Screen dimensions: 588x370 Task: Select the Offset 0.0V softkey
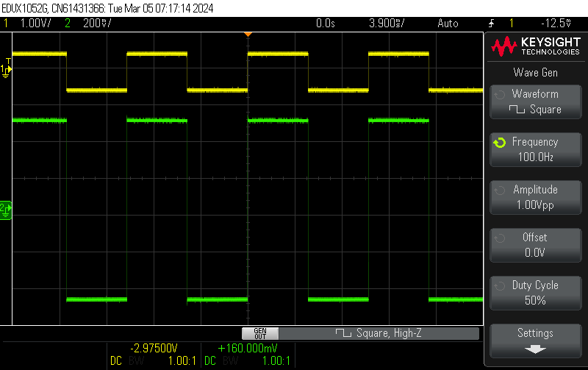point(536,245)
